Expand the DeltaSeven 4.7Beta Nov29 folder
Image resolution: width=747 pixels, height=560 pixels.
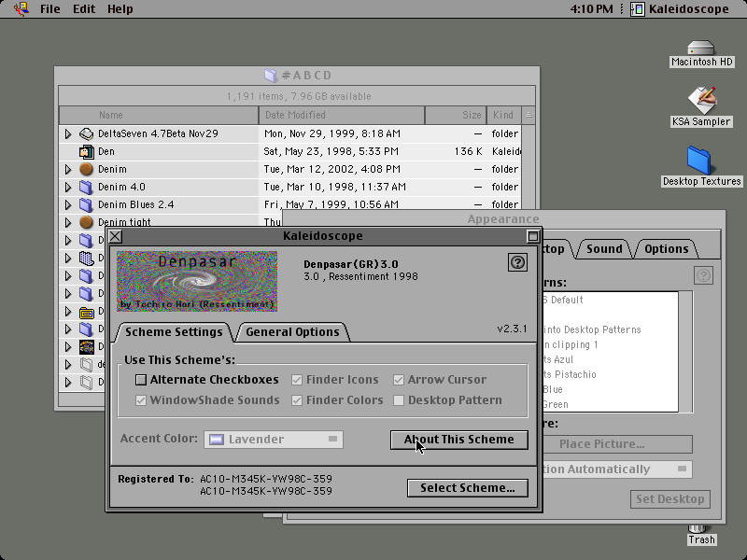tap(68, 133)
